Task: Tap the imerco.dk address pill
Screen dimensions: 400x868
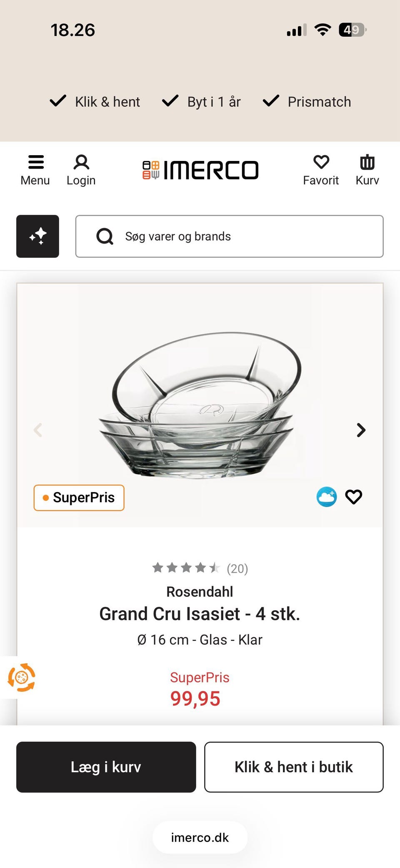Action: tap(200, 838)
